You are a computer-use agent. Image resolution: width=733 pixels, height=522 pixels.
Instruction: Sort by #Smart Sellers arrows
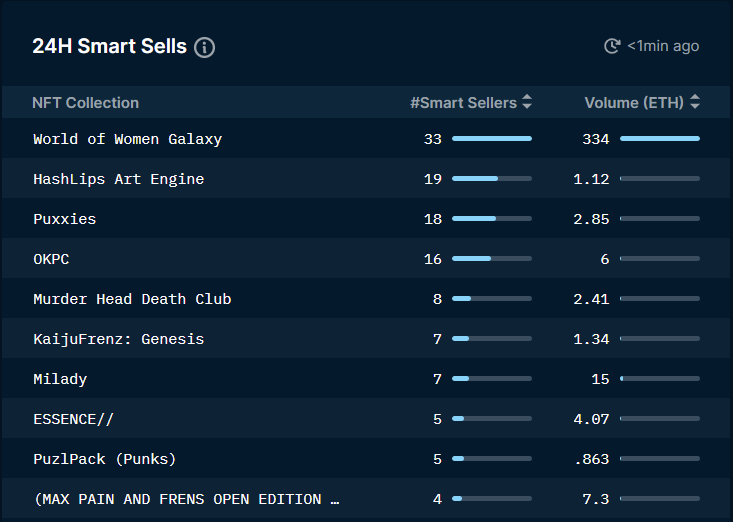tap(527, 102)
